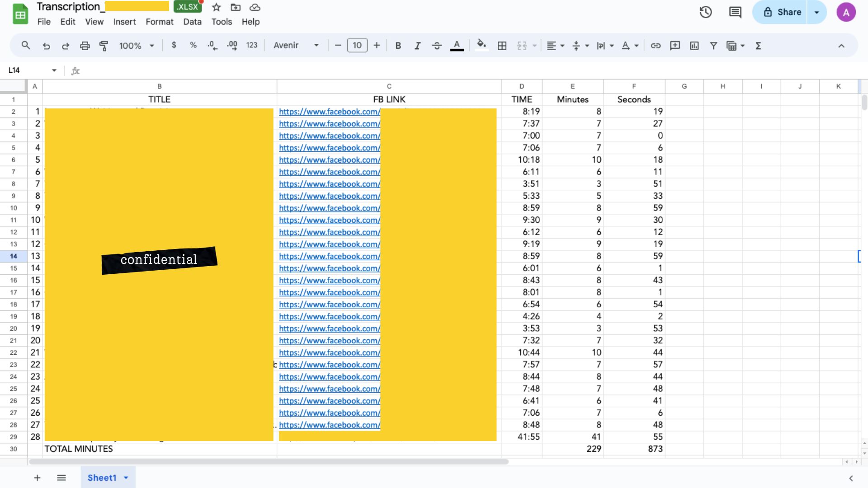Open the Avenir font dropdown
868x488 pixels.
coord(296,45)
